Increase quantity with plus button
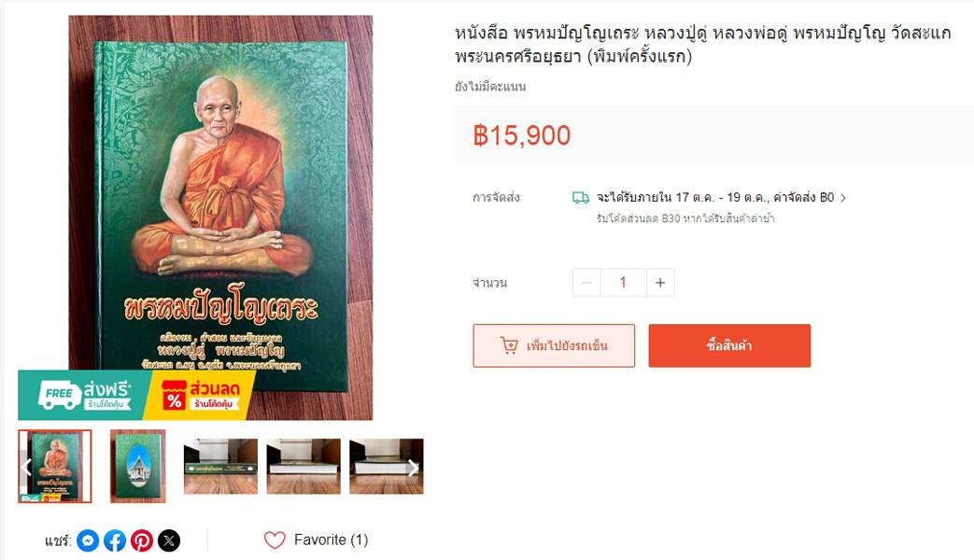This screenshot has height=560, width=974. [x=660, y=283]
